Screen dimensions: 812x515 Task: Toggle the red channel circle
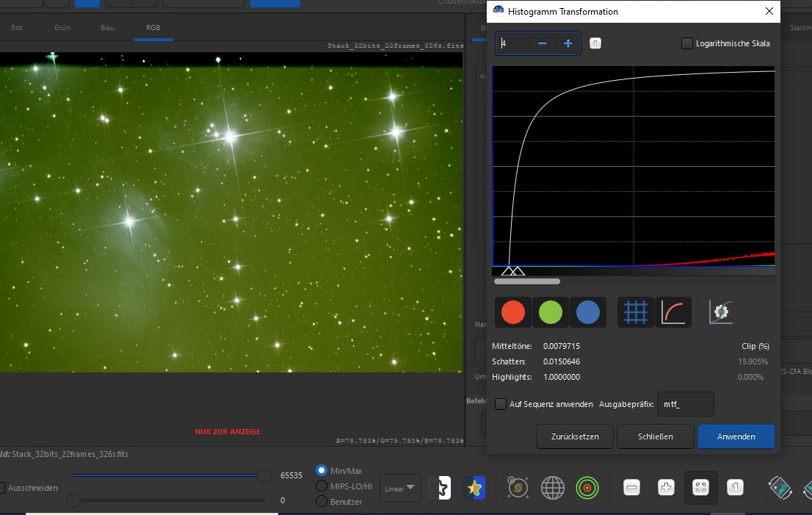click(x=513, y=312)
